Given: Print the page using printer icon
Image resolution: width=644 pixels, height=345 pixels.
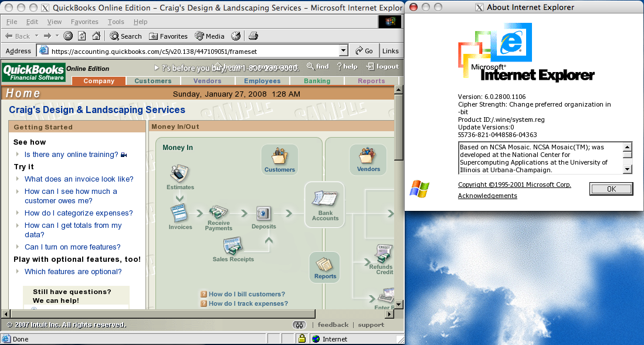Looking at the screenshot, I should 253,36.
